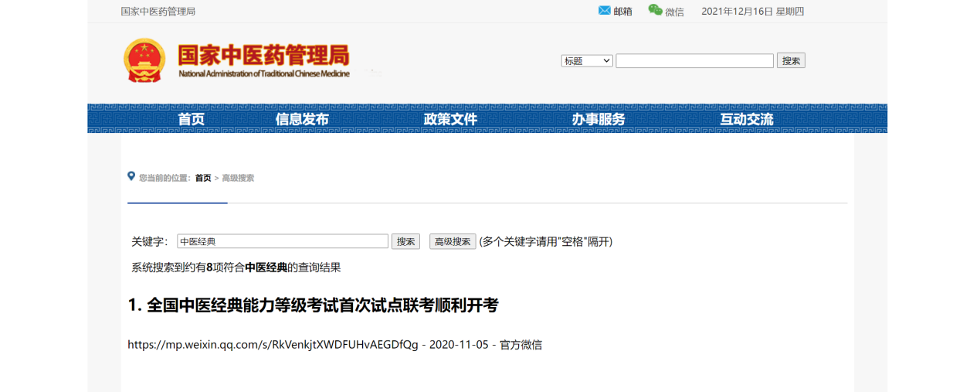
Task: Click 高级搜索 in the breadcrumb trail
Action: click(238, 178)
